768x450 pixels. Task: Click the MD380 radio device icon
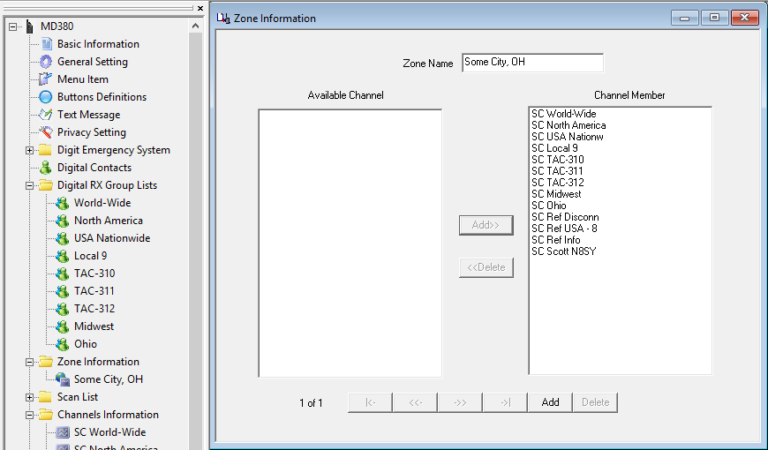point(30,26)
